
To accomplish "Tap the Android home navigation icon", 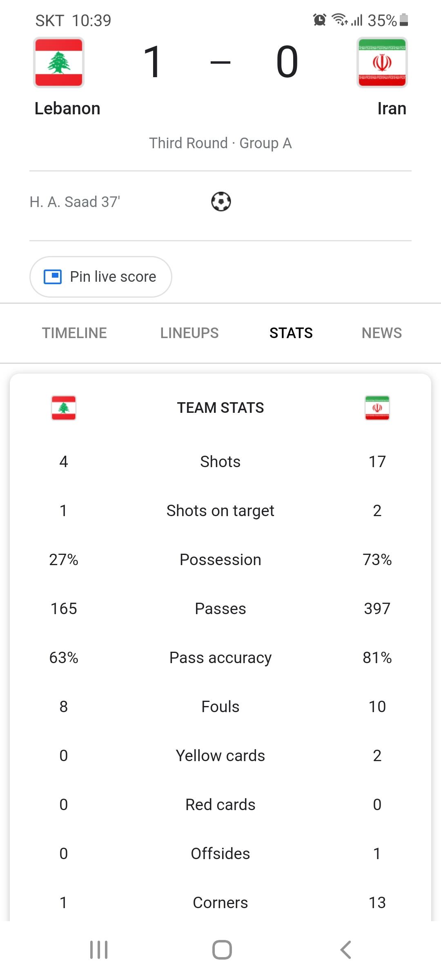I will click(x=222, y=950).
